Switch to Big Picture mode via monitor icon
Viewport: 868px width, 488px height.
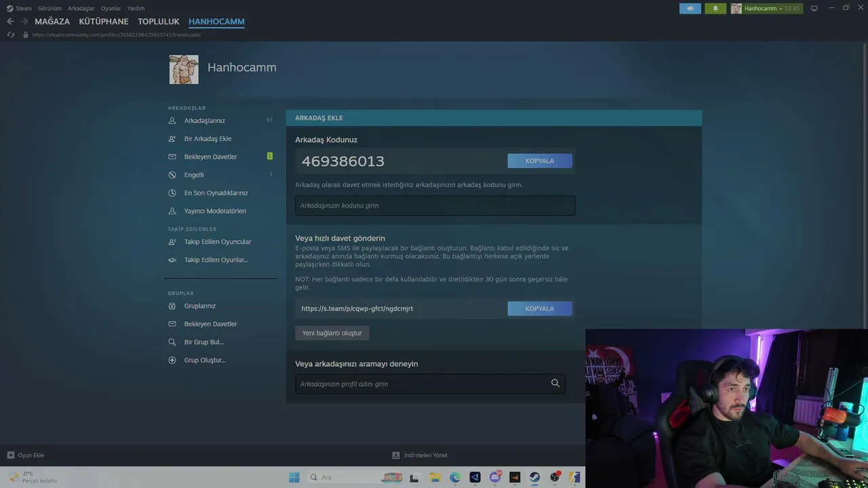coord(814,8)
